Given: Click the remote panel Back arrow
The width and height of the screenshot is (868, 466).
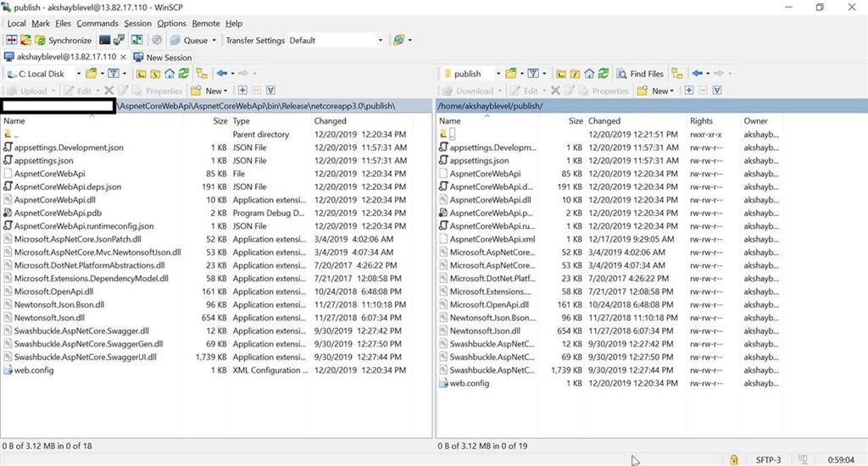Looking at the screenshot, I should pos(698,73).
